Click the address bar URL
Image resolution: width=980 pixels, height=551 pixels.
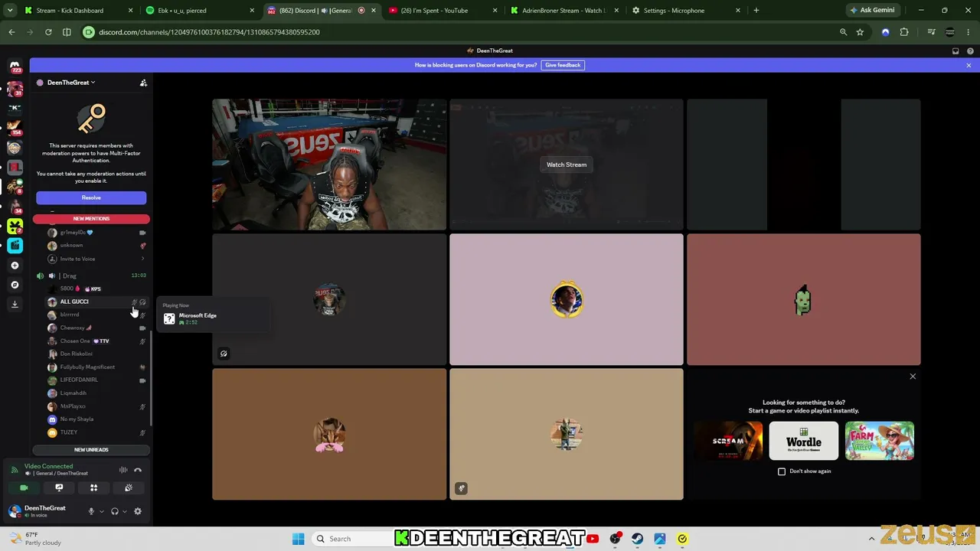click(x=209, y=32)
